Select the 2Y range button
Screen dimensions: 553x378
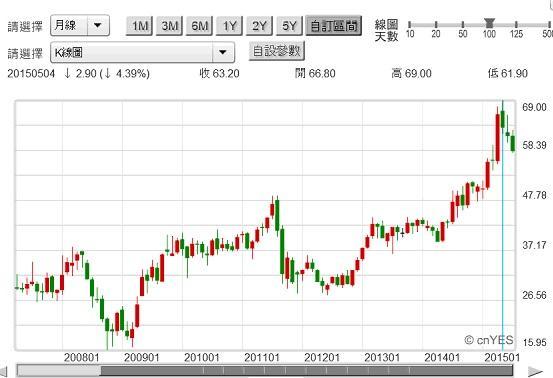259,26
